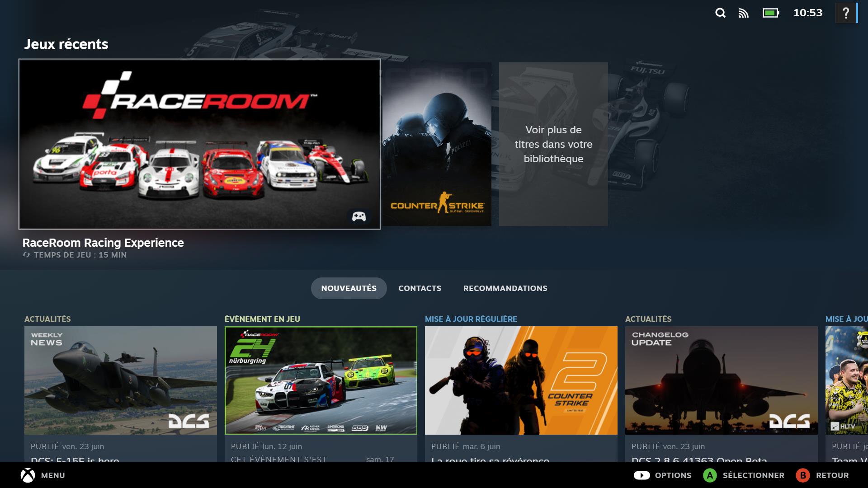868x488 pixels.
Task: Click the clock showing 10:53
Action: click(x=808, y=13)
